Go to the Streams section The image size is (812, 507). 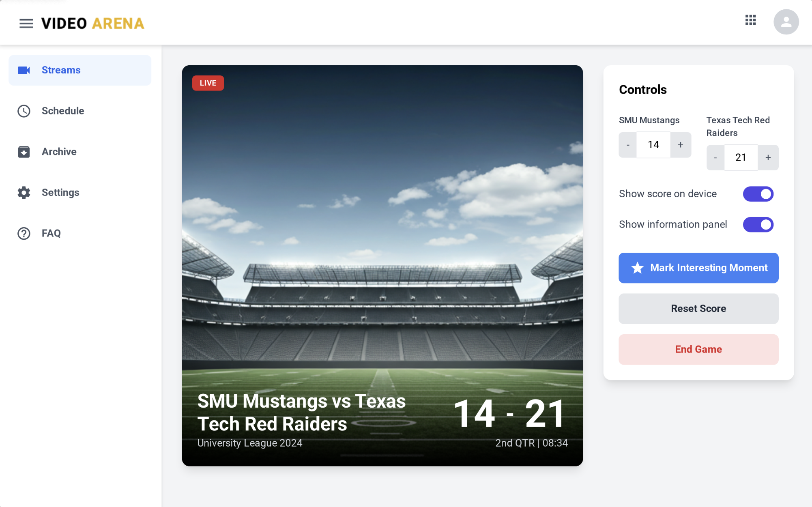80,70
